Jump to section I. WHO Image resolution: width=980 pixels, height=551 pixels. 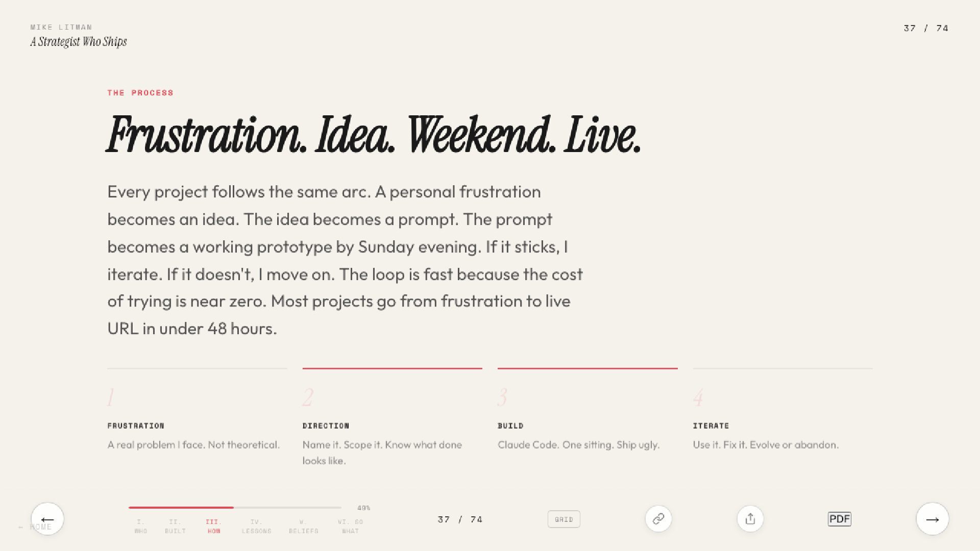click(141, 527)
